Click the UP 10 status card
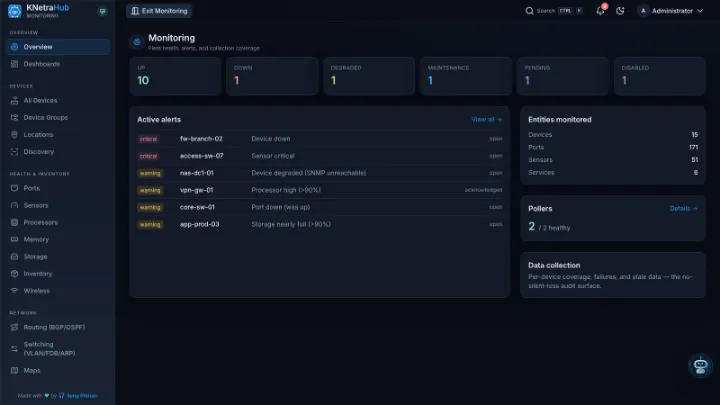The height and width of the screenshot is (405, 720). point(175,76)
